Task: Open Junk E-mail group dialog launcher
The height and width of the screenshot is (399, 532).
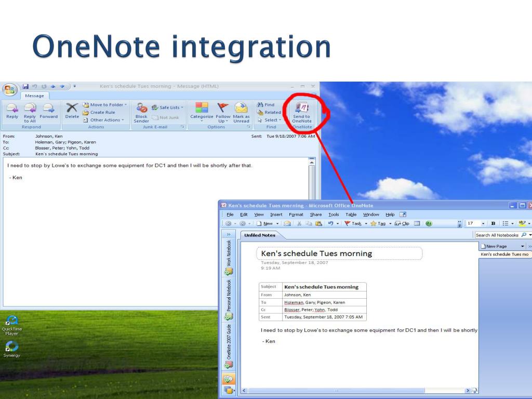Action: tap(182, 127)
